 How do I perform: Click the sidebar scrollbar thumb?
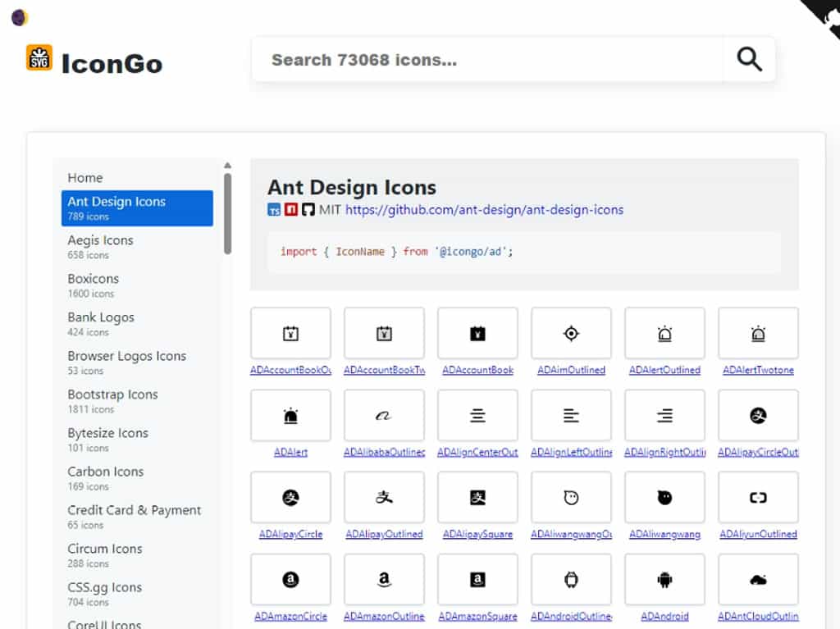point(228,213)
